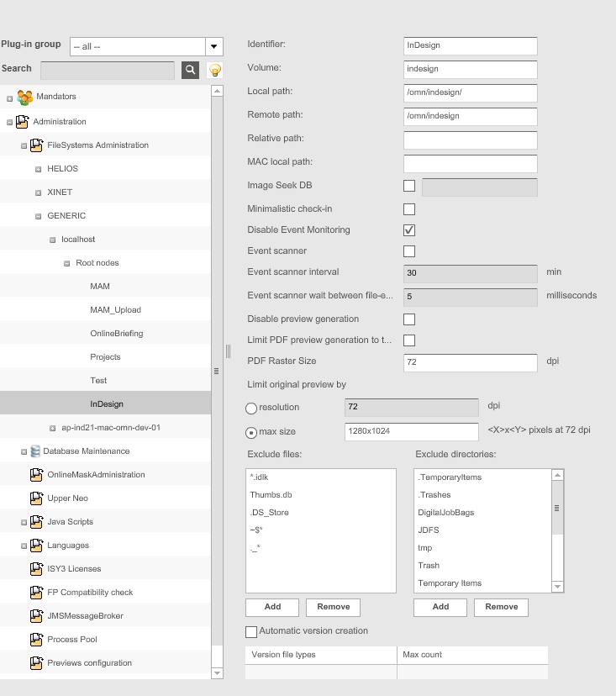Click the Administration folder icon
Screen dimensions: 616x696
point(22,122)
